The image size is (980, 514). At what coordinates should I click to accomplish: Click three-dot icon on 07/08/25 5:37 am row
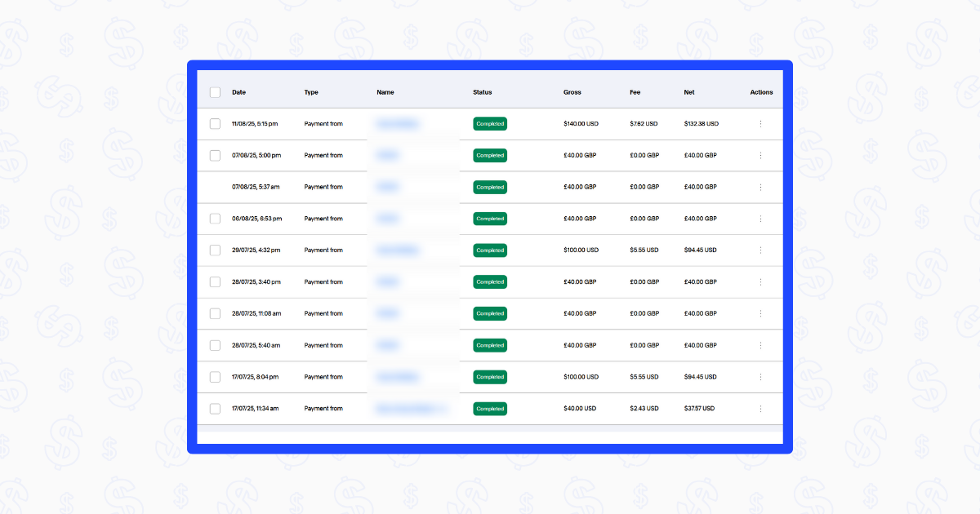[x=760, y=187]
